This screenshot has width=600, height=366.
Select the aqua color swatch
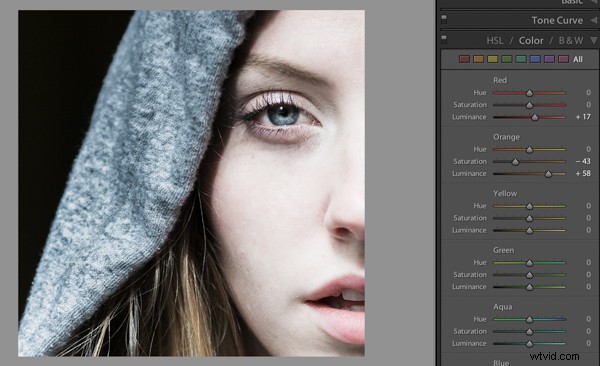point(521,59)
